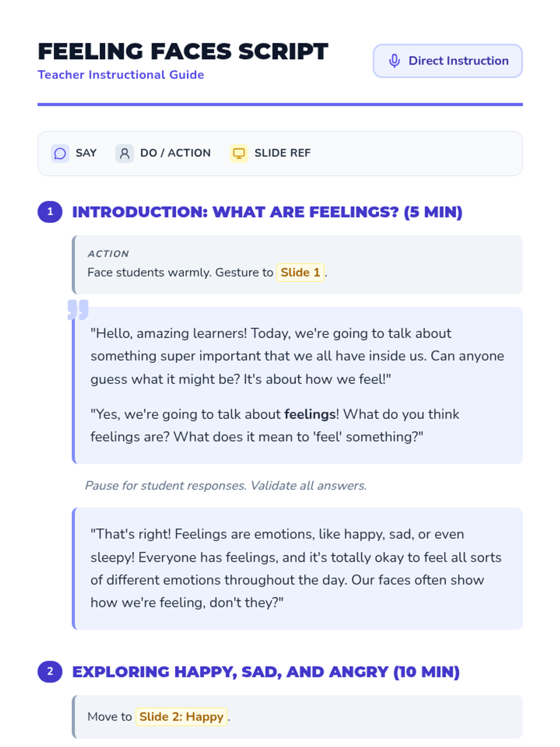Click the Teacher Instructional Guide subtitle
560x747 pixels.
tap(121, 75)
